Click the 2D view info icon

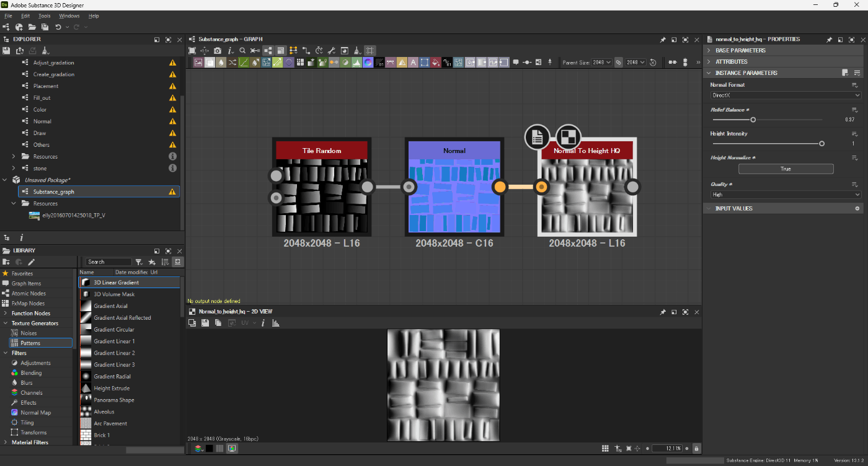click(263, 323)
